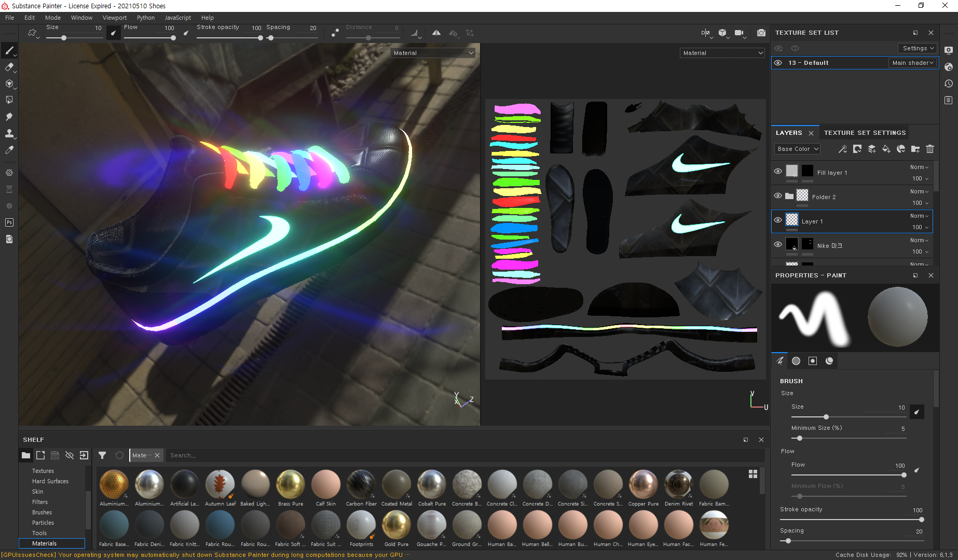Open the Shader settings icon on right dock
Screen dimensions: 958x560
point(949,67)
